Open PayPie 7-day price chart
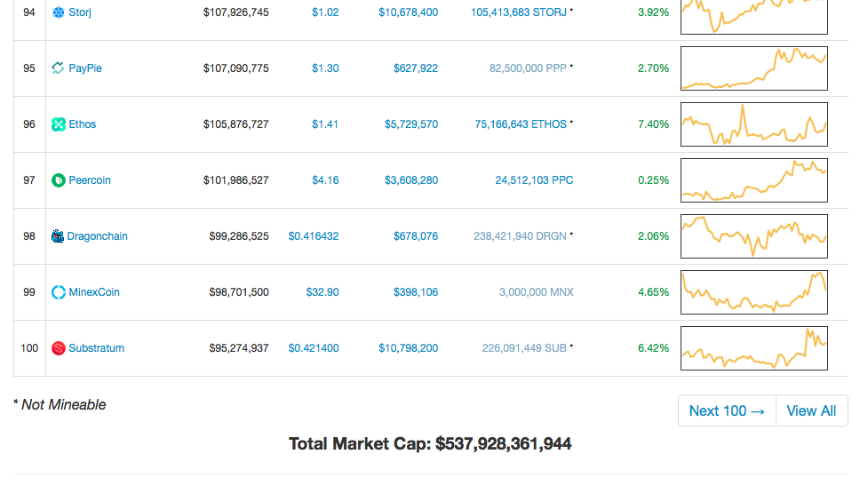This screenshot has width=868, height=494. 754,68
